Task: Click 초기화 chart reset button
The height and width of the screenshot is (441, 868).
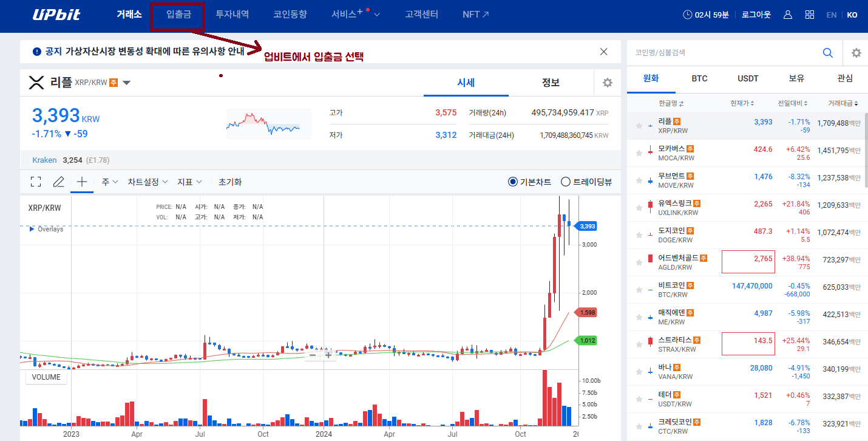Action: 230,182
